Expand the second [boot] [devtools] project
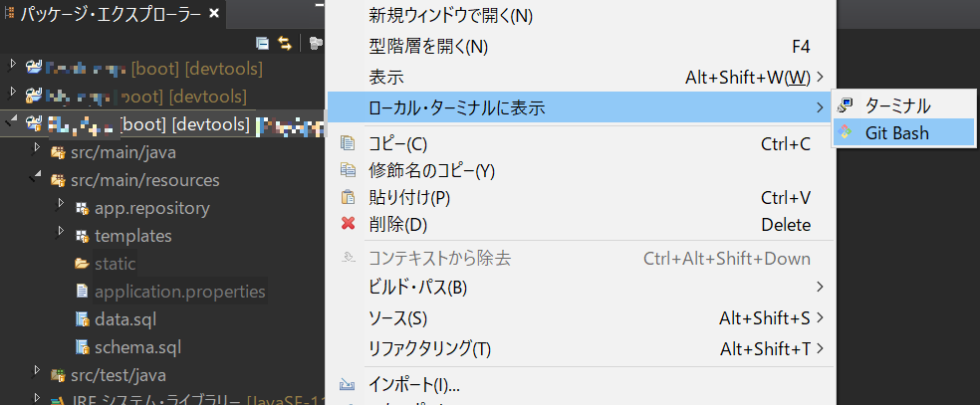This screenshot has height=405, width=980. click(13, 93)
